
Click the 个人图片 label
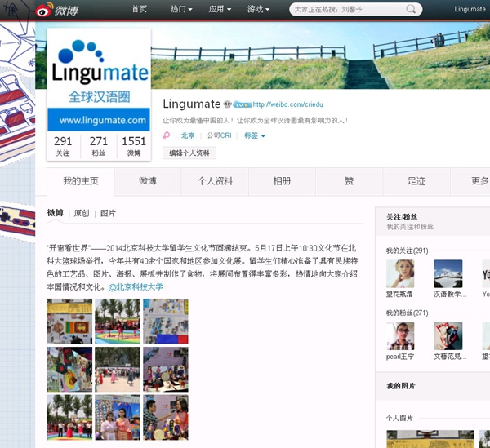[399, 418]
